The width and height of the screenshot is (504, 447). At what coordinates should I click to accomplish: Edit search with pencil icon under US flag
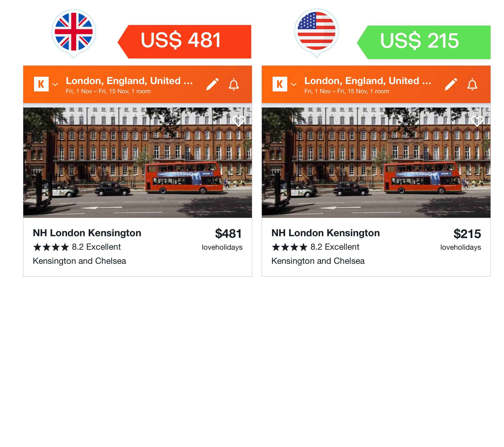451,84
